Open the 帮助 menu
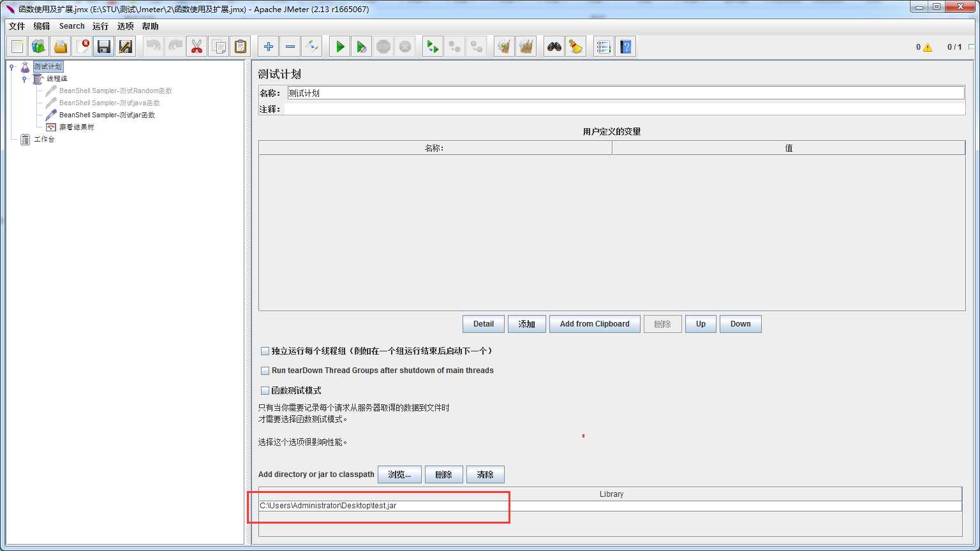 tap(151, 26)
